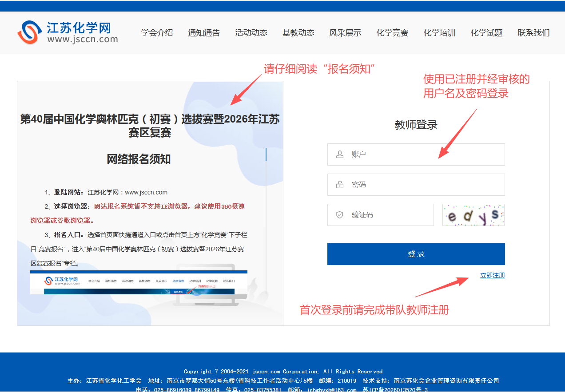Click the 网络报名须知 heading
The height and width of the screenshot is (392, 565).
[x=139, y=159]
